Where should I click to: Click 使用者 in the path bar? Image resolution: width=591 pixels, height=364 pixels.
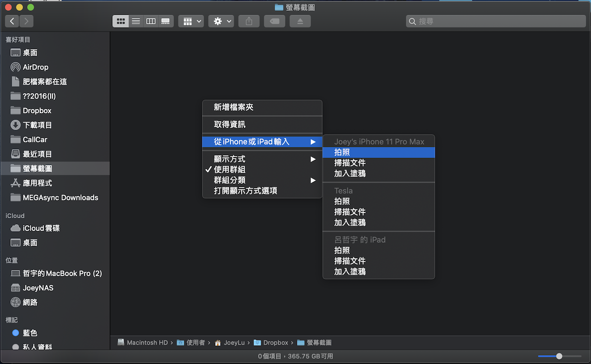tap(192, 342)
